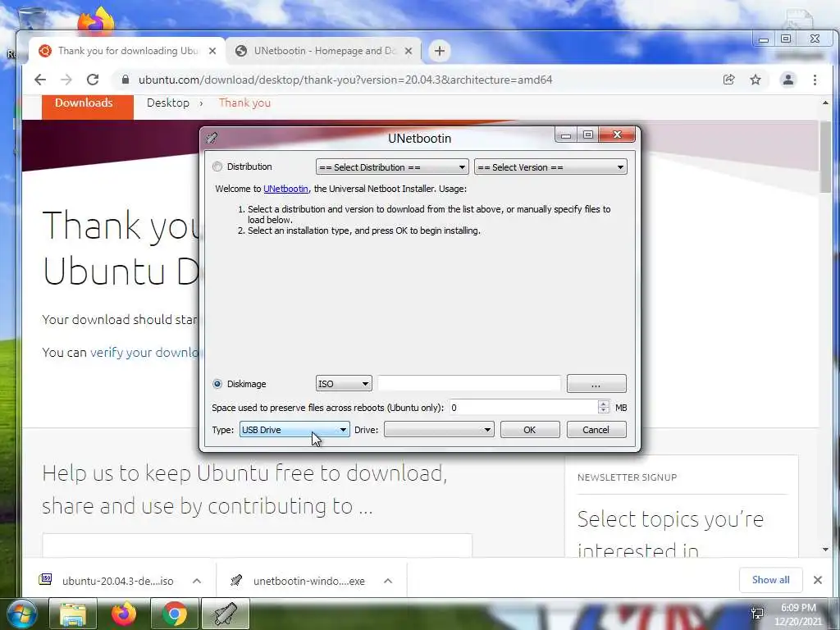
Task: Increase the persistence space value stepper
Action: point(603,404)
